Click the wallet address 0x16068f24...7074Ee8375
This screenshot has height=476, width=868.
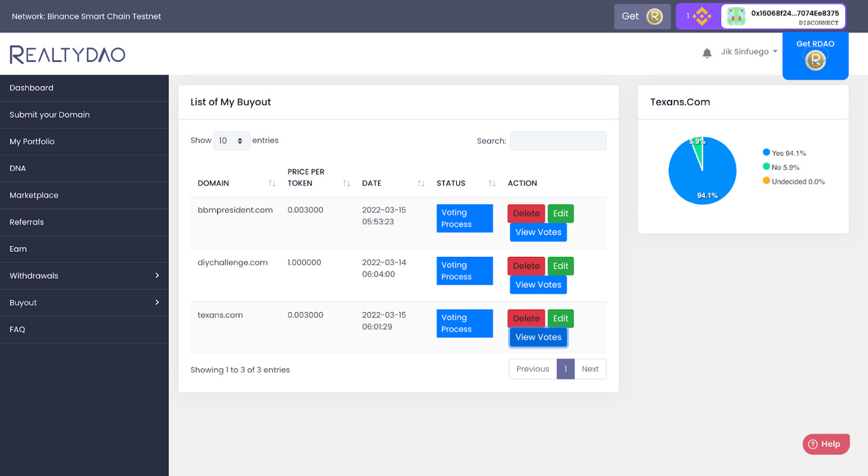[x=795, y=12]
